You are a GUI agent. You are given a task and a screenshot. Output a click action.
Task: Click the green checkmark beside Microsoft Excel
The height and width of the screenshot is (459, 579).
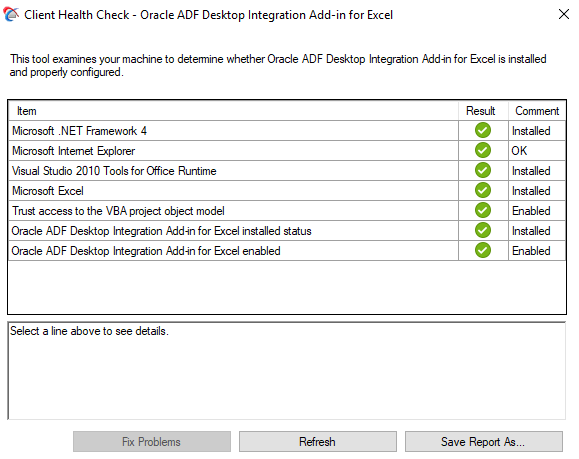tap(483, 190)
